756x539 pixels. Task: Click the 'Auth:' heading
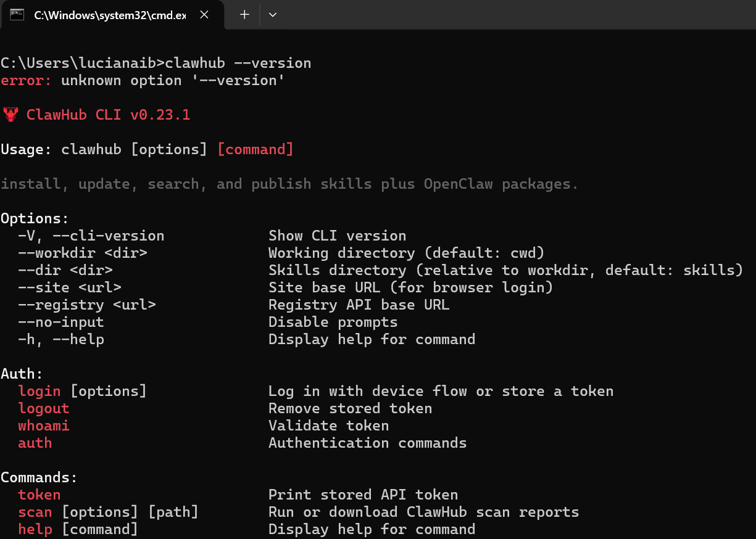pos(22,374)
